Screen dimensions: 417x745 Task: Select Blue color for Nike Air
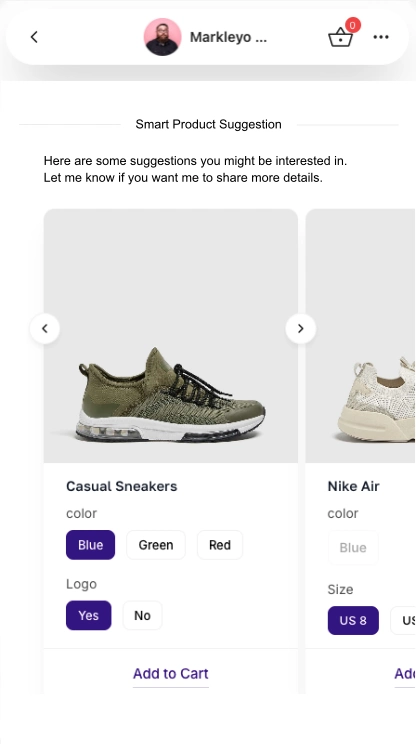pos(353,548)
